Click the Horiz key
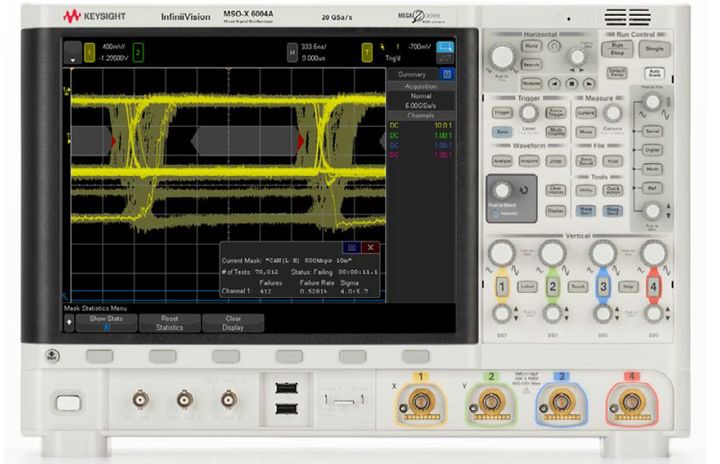720x464 pixels. (x=531, y=46)
